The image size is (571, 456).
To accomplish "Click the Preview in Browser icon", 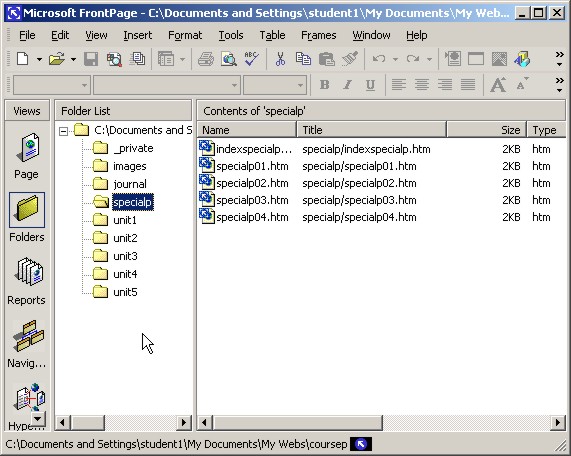I will pyautogui.click(x=229, y=59).
